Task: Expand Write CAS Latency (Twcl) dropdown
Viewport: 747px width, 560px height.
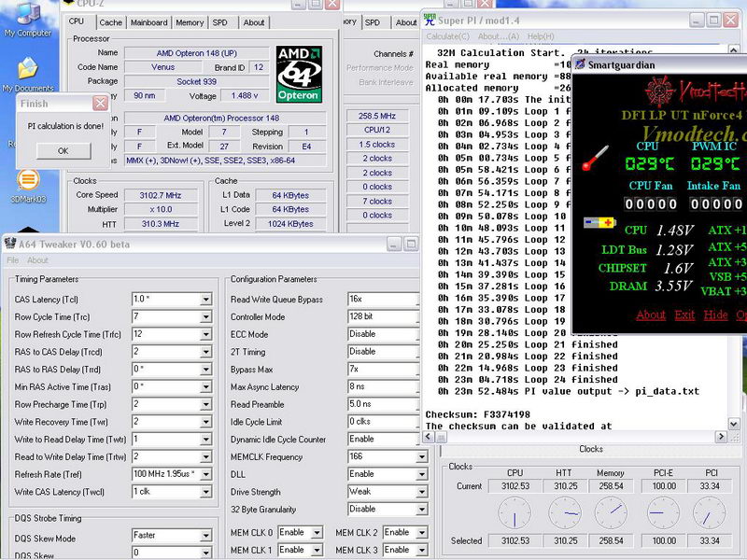Action: [205, 492]
